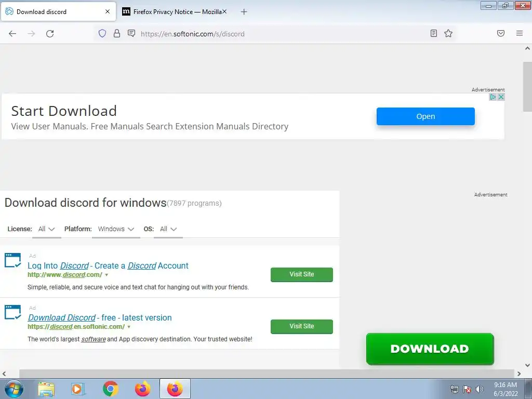This screenshot has width=532, height=399.
Task: Toggle reader view icon
Action: click(434, 33)
